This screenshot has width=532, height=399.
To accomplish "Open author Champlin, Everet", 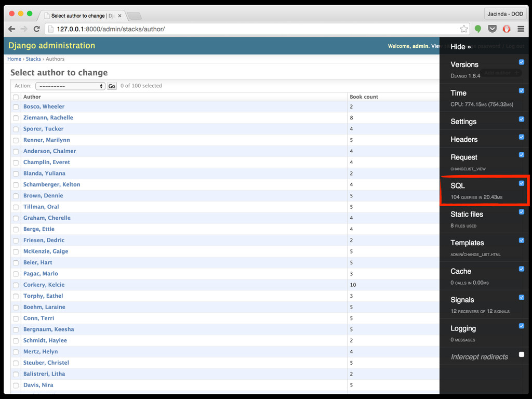I will tap(46, 162).
